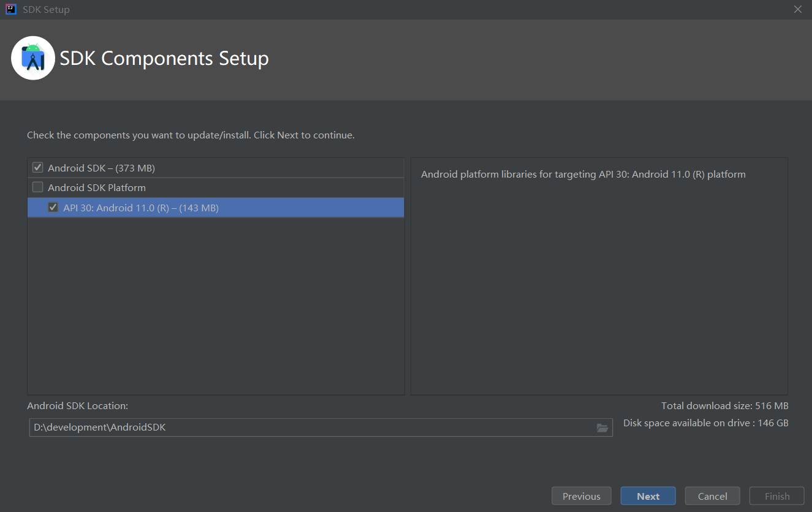
Task: Click the Next button
Action: (648, 496)
